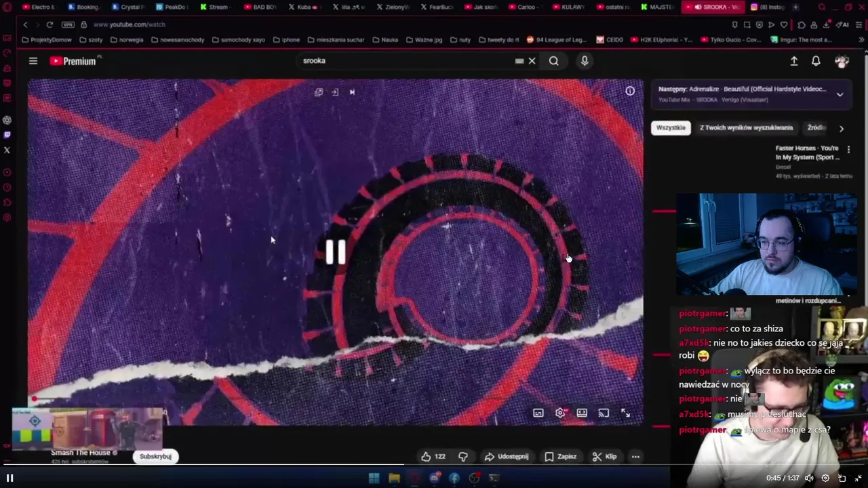Open Opera sidebar X (Twitter) icon
This screenshot has width=868, height=488.
tap(7, 150)
